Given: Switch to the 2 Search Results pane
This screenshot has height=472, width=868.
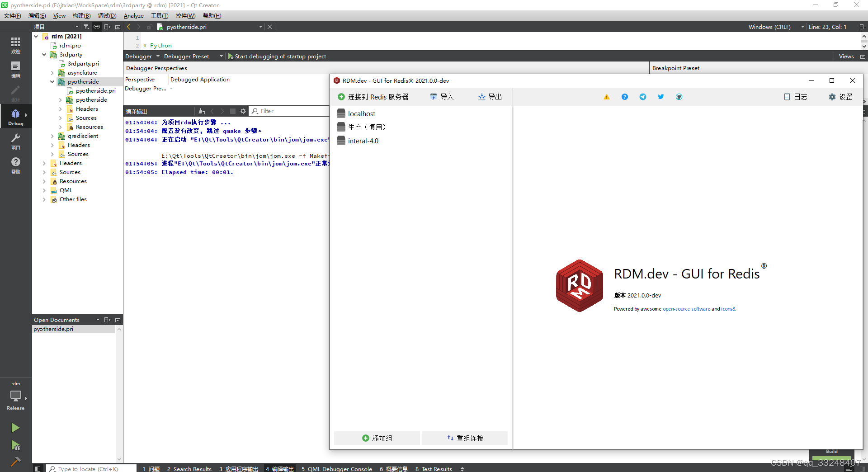Looking at the screenshot, I should pyautogui.click(x=189, y=469).
